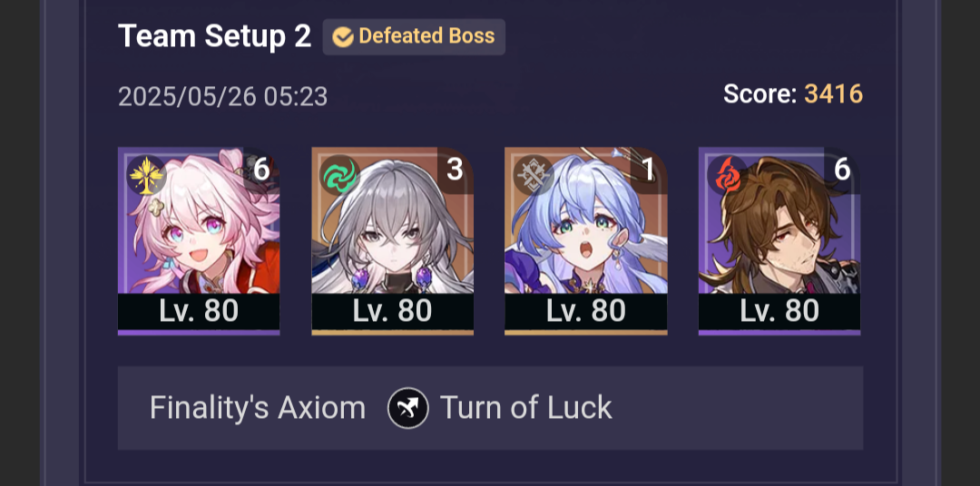Open the gray-haired character portrait
980x486 pixels.
point(393,241)
